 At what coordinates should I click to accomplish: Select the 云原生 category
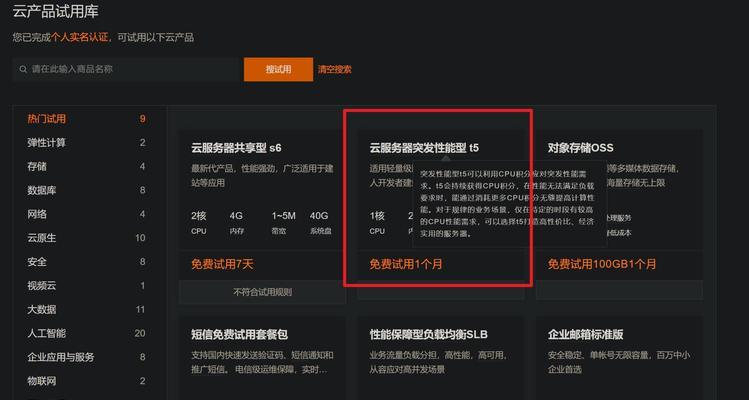pyautogui.click(x=42, y=238)
